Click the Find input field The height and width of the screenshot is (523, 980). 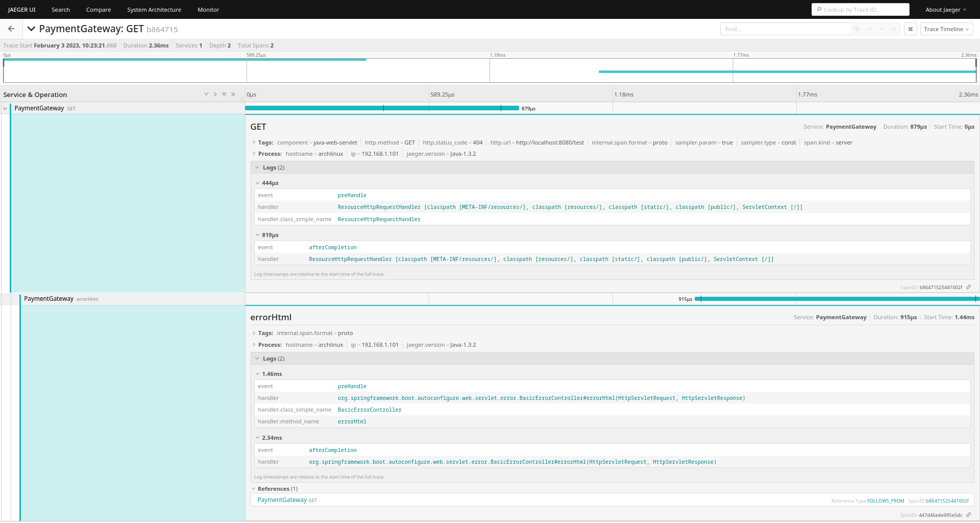(786, 29)
